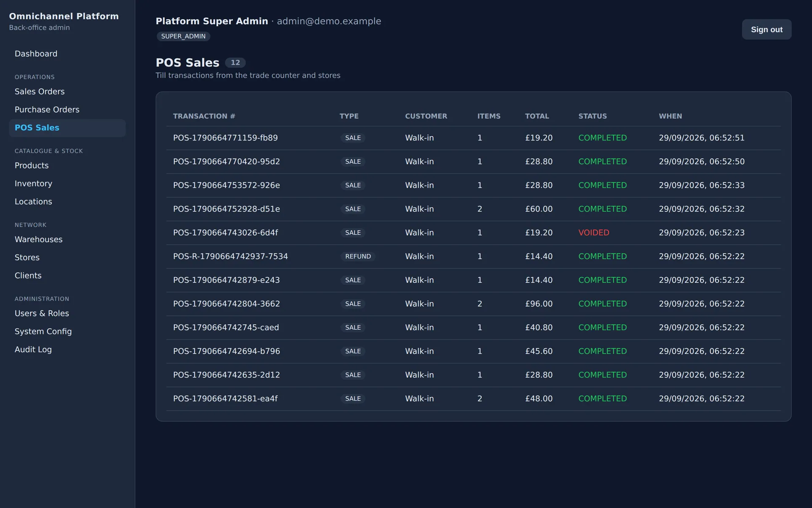Click timestamp 29/09/2026, 06:52:51
This screenshot has height=508, width=812.
(702, 138)
